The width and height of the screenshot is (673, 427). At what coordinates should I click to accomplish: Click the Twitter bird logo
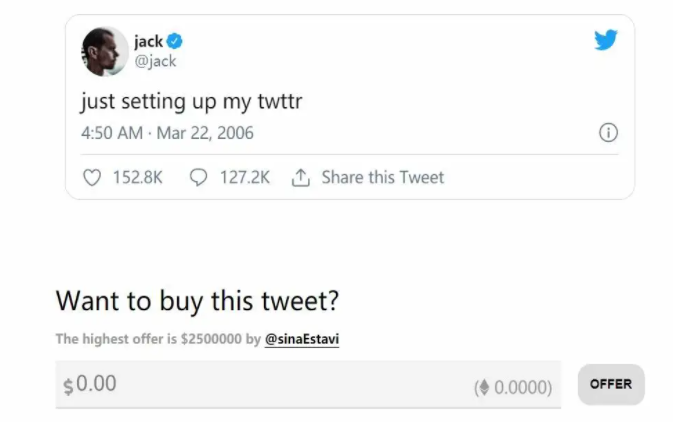[x=606, y=40]
